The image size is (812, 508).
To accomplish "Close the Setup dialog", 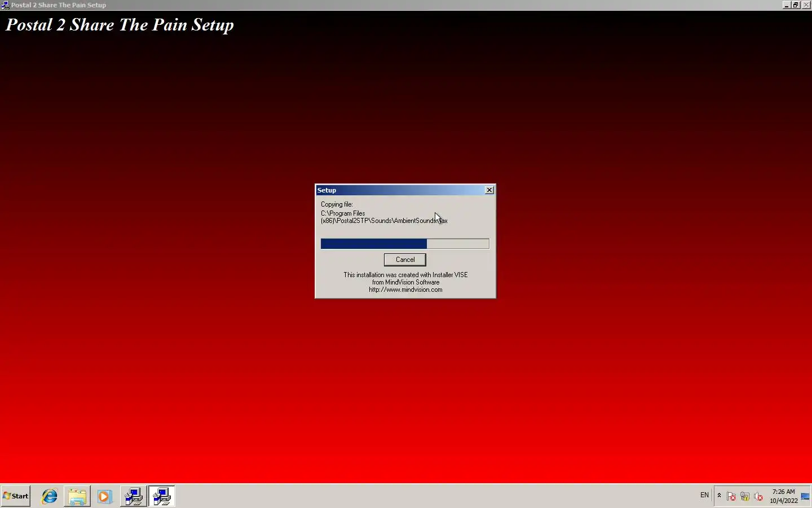I will (x=489, y=190).
